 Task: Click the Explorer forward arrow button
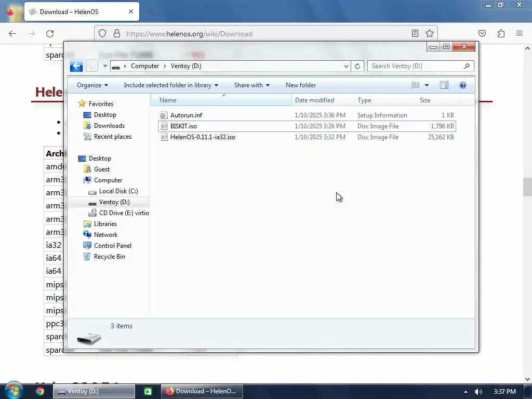[91, 66]
